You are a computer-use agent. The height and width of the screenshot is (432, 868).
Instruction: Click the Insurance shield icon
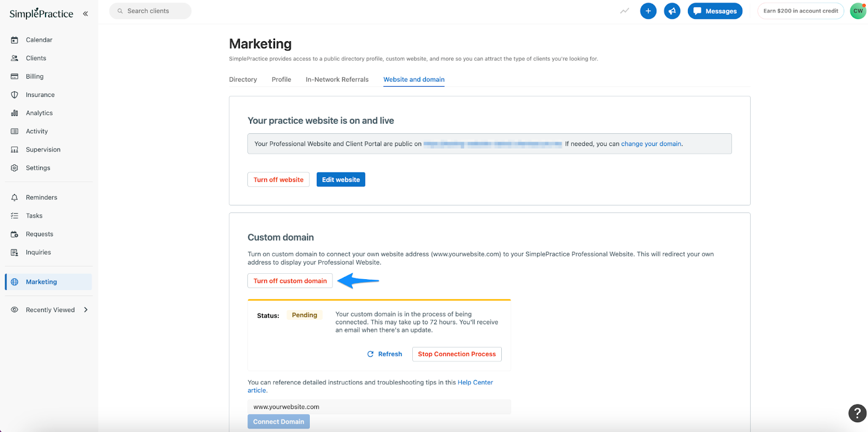[15, 95]
